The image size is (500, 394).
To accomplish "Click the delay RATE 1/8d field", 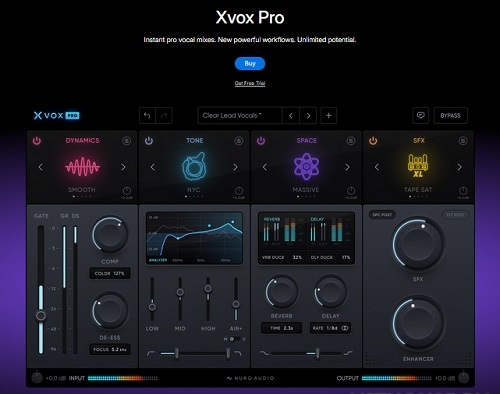I will click(330, 328).
